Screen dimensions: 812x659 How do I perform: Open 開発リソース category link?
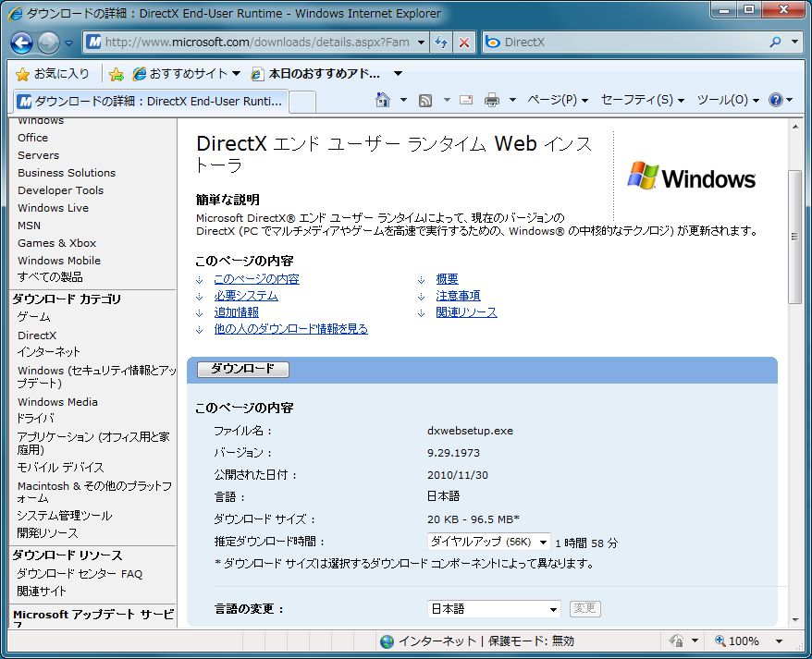(48, 533)
